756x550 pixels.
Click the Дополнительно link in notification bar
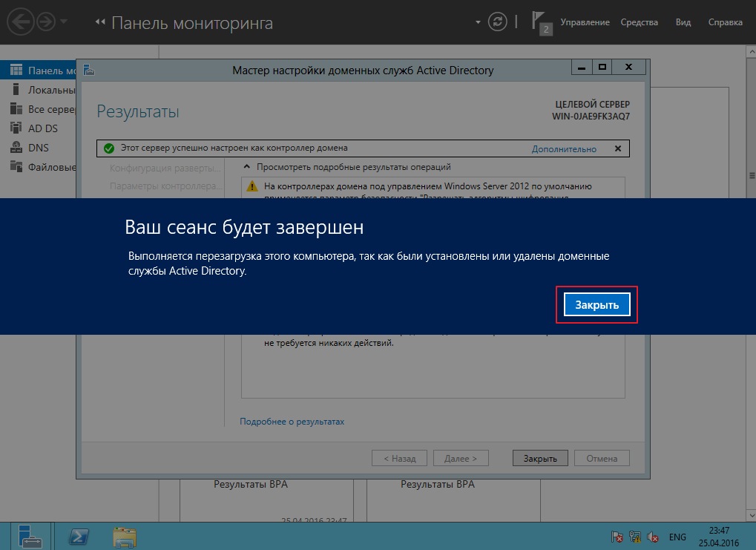click(563, 148)
